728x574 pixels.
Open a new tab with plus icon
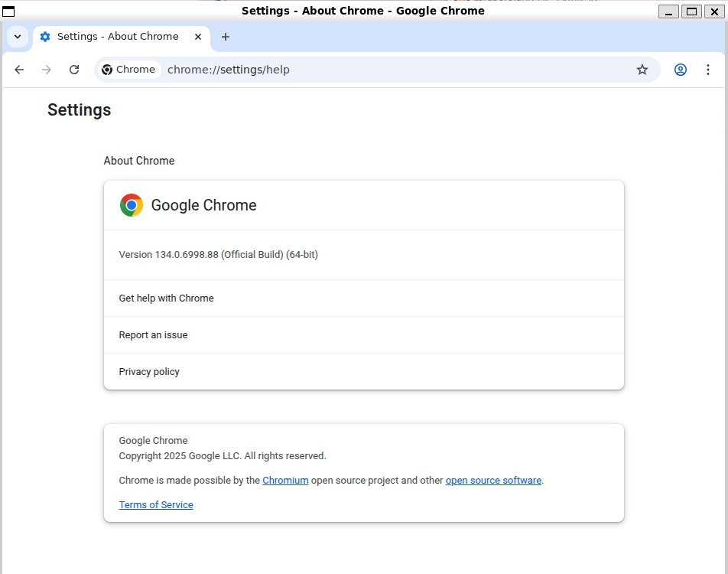[x=225, y=37]
